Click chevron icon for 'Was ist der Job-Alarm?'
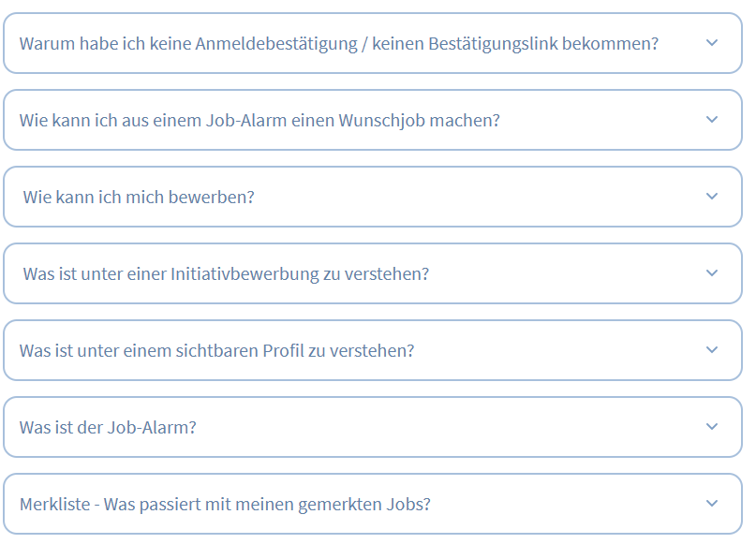 click(x=712, y=427)
